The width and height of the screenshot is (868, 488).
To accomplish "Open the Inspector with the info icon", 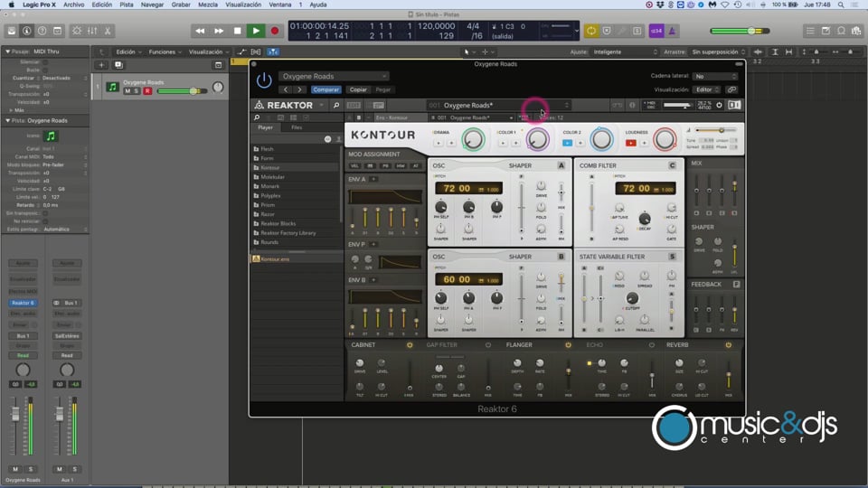I will click(x=26, y=31).
